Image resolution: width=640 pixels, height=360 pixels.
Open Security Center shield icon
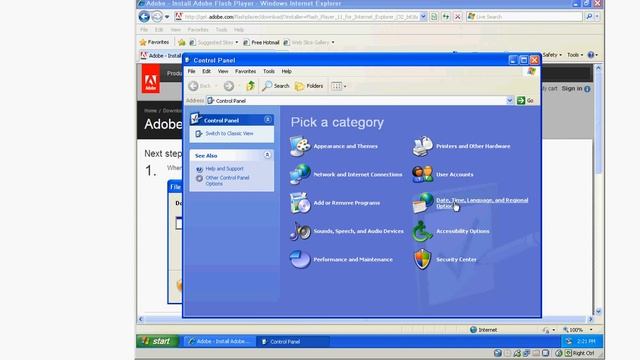[422, 259]
